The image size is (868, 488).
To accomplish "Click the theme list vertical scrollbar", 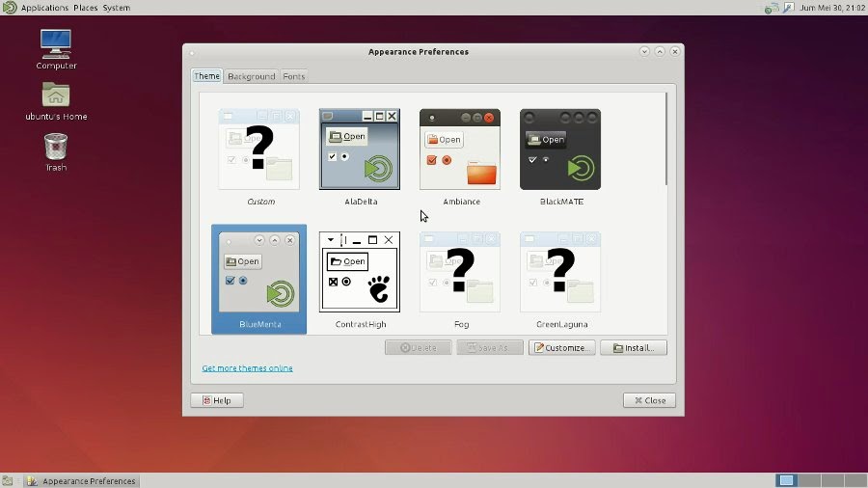I will (x=666, y=139).
